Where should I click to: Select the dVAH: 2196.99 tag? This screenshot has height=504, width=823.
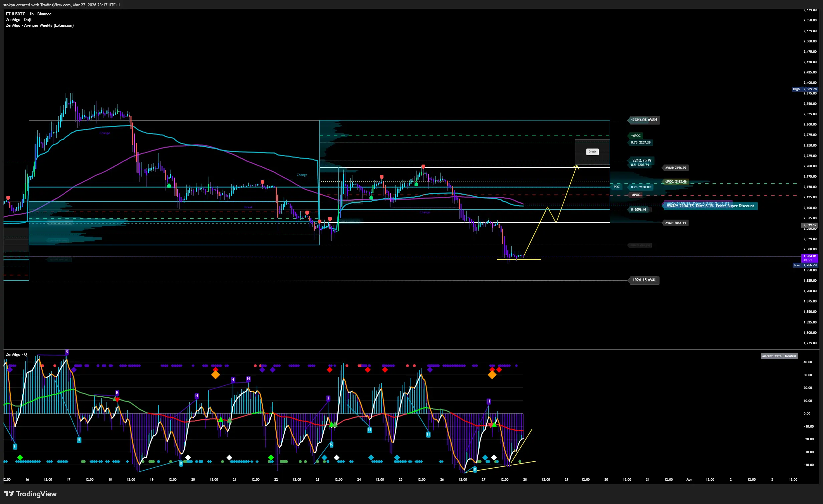point(675,168)
